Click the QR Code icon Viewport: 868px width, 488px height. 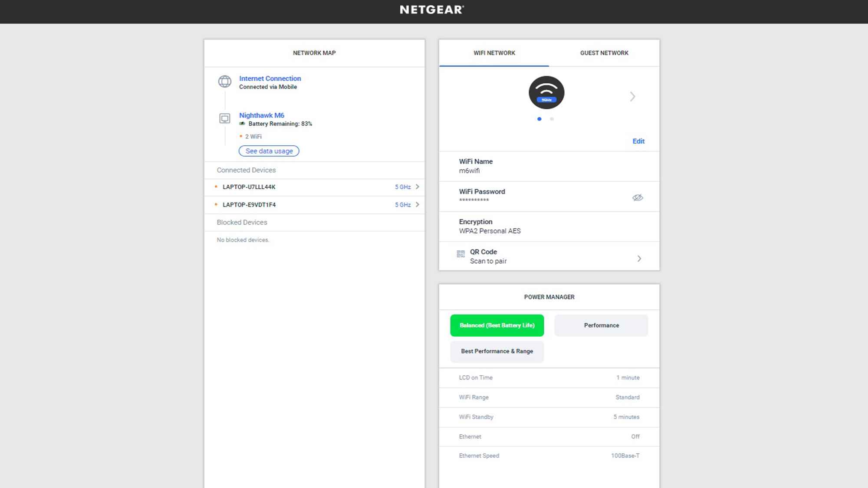(x=460, y=254)
